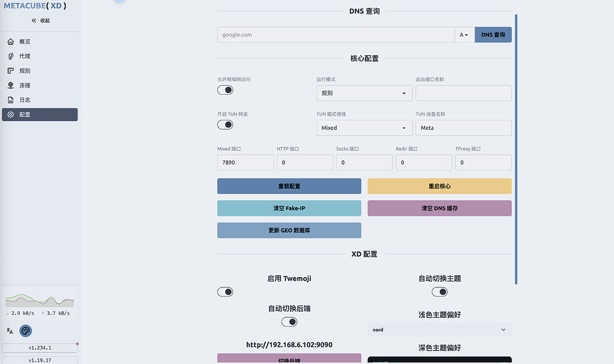Click v1.19.17 version button
614x364 pixels.
(40, 360)
